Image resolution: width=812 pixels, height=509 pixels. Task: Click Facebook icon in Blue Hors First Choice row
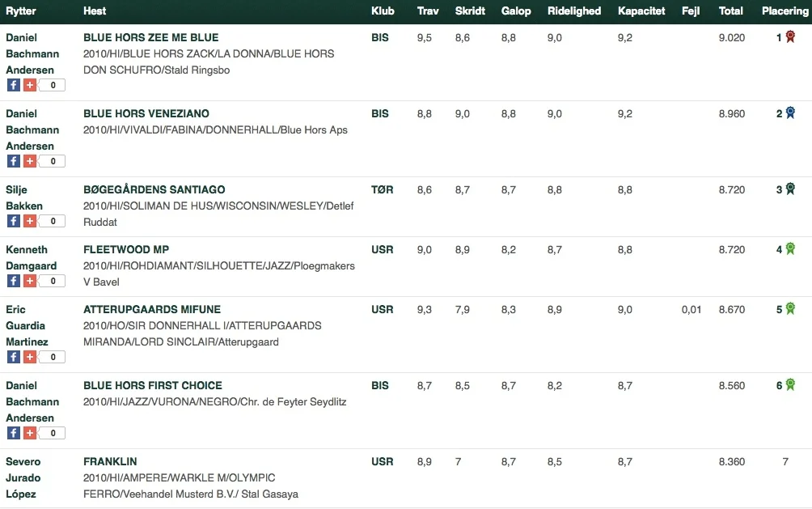point(14,433)
